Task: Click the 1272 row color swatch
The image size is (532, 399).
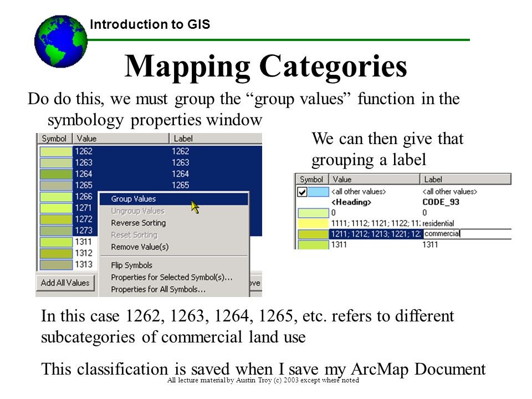Action: (56, 219)
